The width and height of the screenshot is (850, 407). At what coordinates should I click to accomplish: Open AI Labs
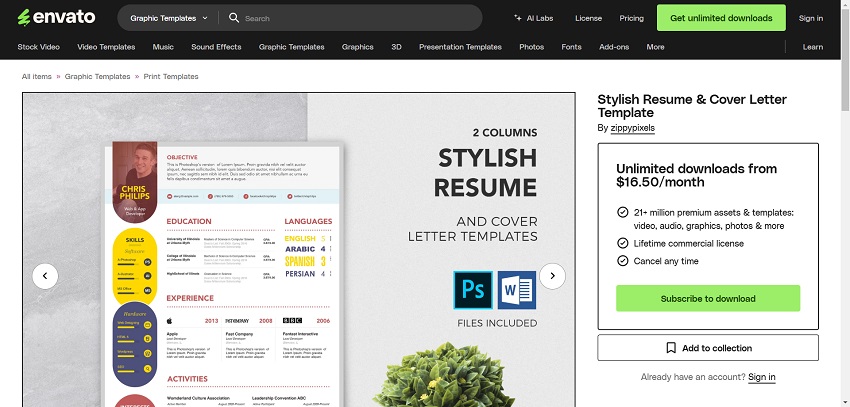533,18
